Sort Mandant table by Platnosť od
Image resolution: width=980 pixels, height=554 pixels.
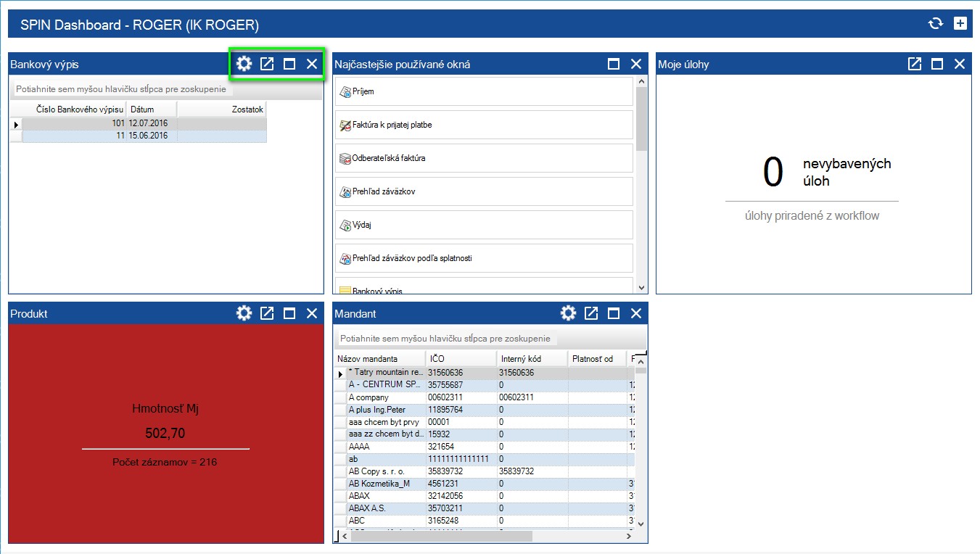coord(598,358)
